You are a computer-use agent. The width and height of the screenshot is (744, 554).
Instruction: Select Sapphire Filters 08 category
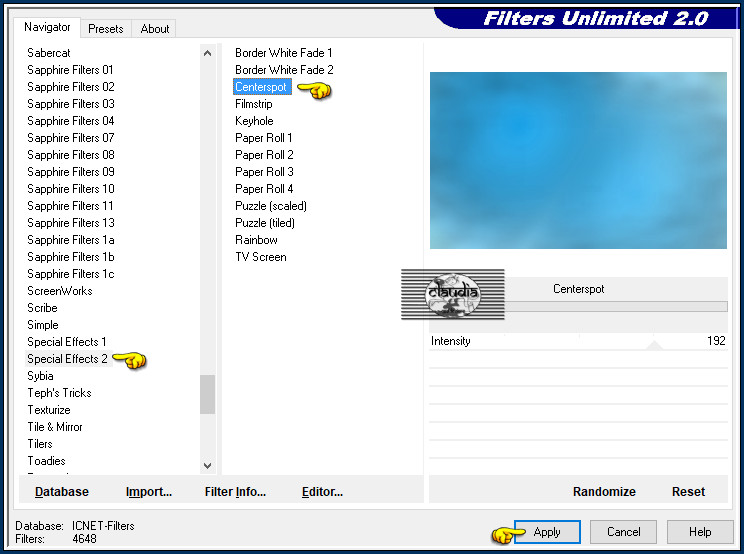(71, 155)
